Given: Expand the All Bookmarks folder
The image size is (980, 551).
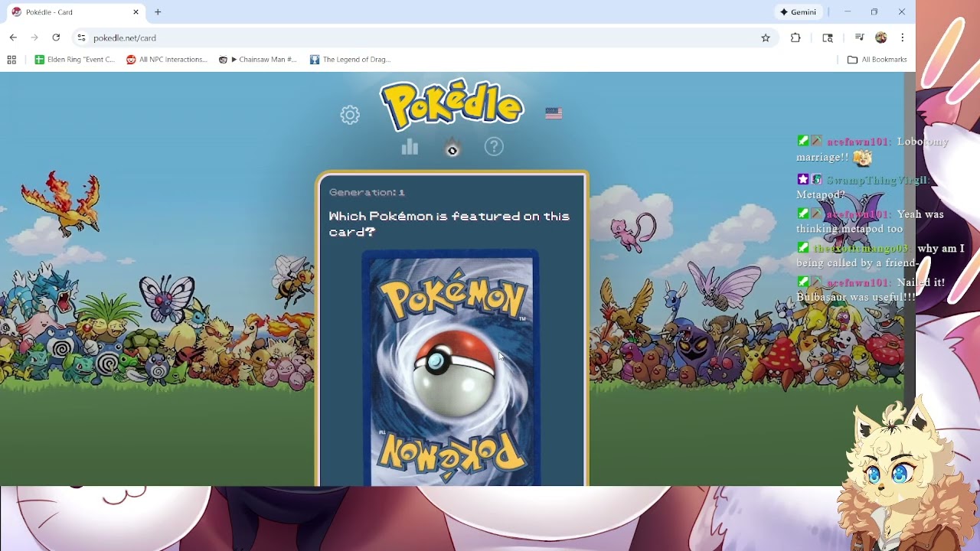Looking at the screenshot, I should 877,60.
